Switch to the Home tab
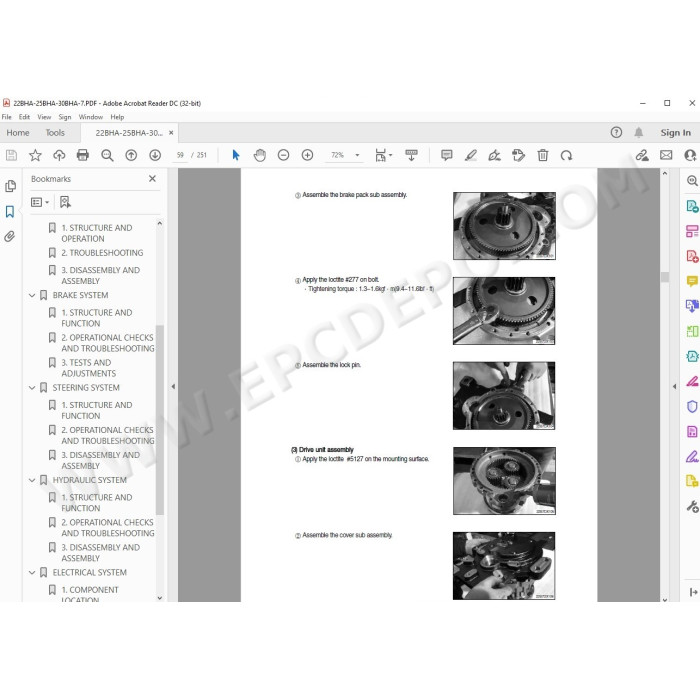 [18, 133]
